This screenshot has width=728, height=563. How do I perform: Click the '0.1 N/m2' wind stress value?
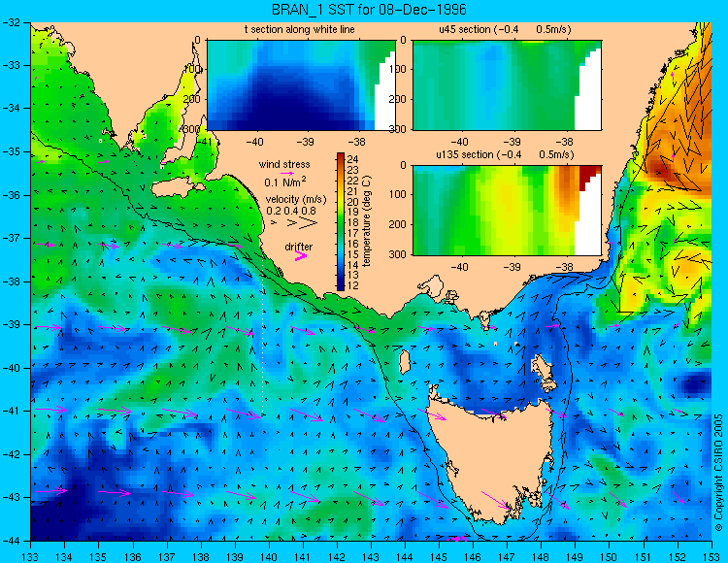pyautogui.click(x=285, y=181)
